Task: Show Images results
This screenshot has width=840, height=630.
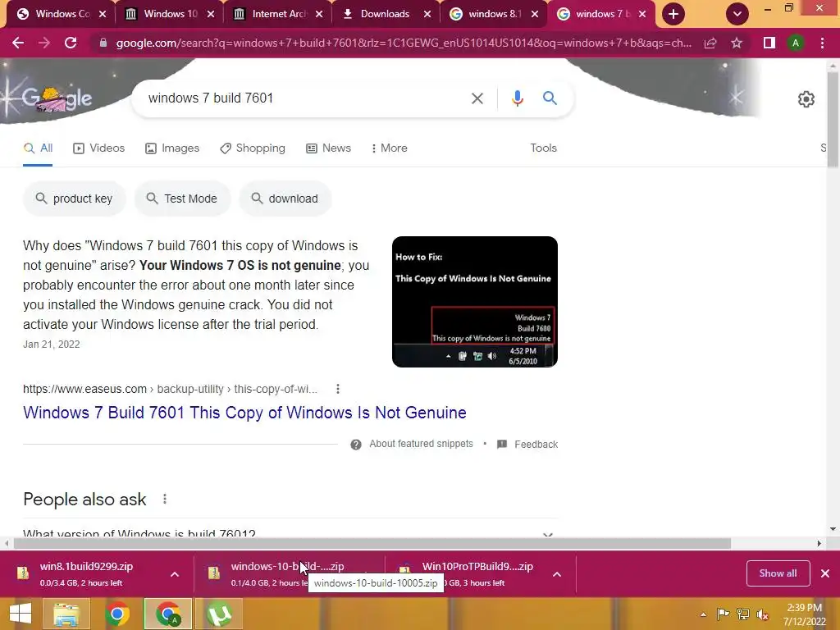Action: coord(172,148)
